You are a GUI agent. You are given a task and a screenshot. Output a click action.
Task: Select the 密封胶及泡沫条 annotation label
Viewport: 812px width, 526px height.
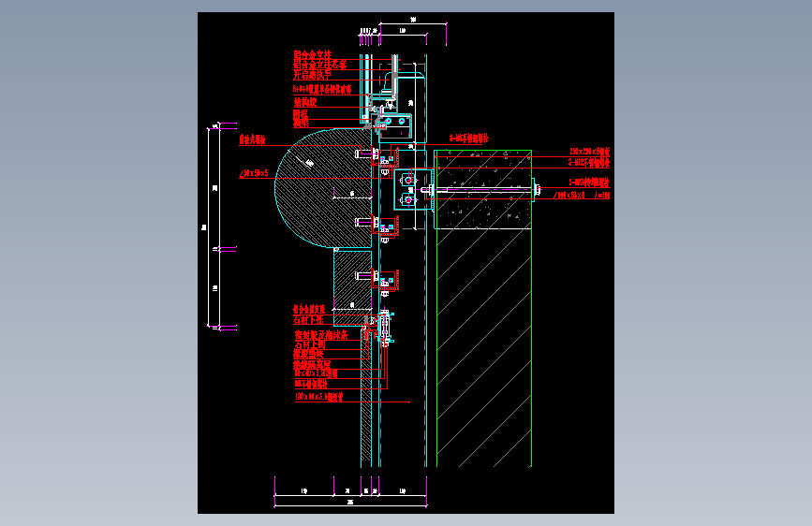(x=321, y=335)
